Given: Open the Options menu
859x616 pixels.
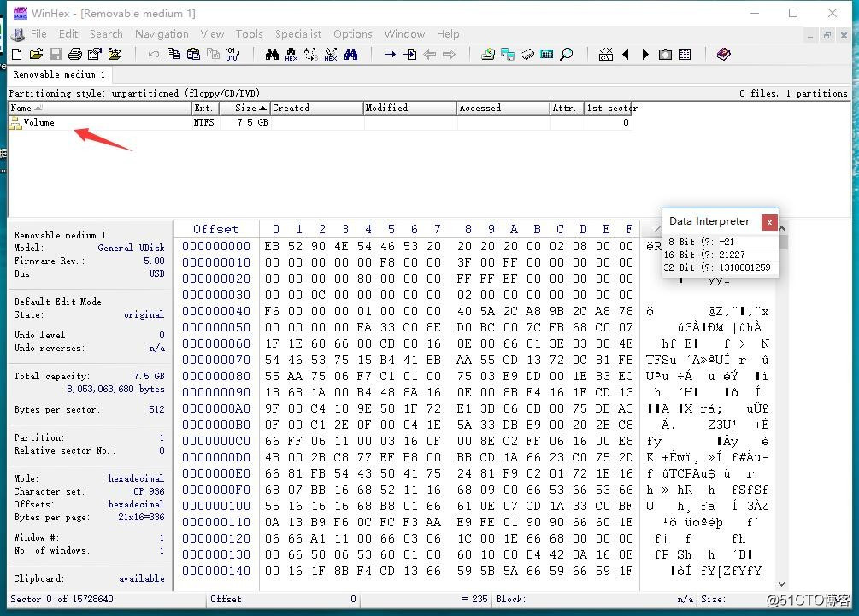Looking at the screenshot, I should [353, 34].
